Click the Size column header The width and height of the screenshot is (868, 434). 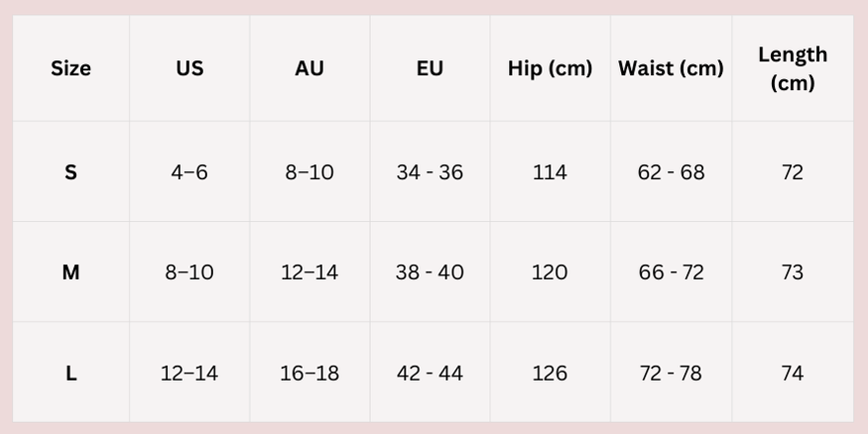(70, 68)
